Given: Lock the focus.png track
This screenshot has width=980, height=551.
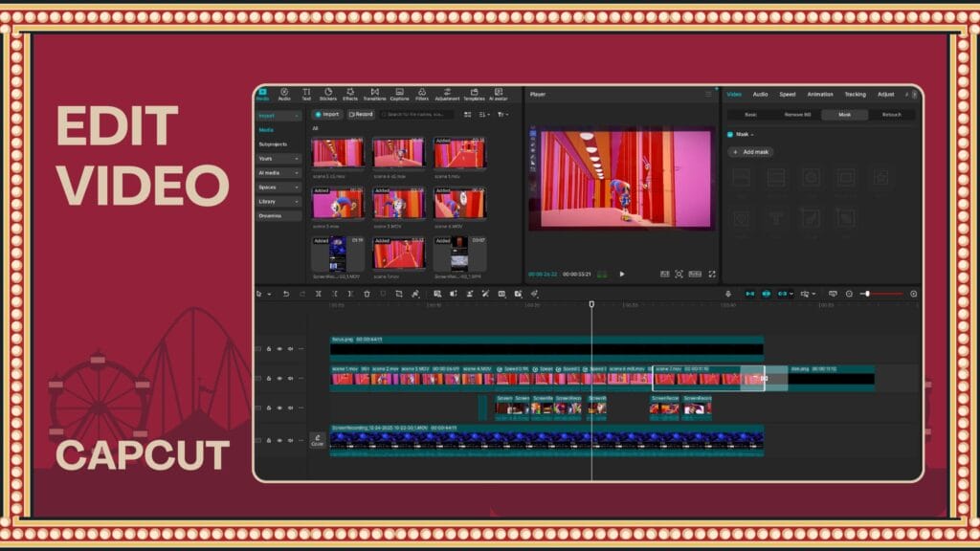Looking at the screenshot, I should coord(269,349).
